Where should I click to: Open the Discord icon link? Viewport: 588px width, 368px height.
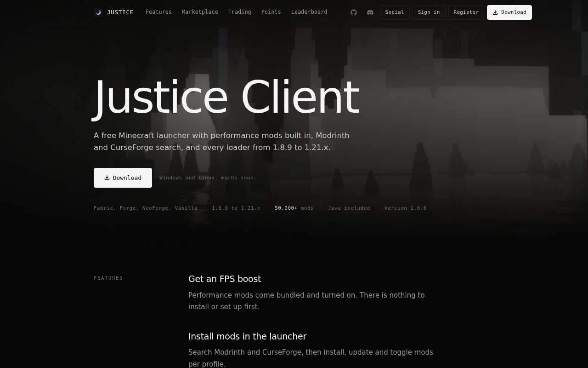pyautogui.click(x=370, y=12)
